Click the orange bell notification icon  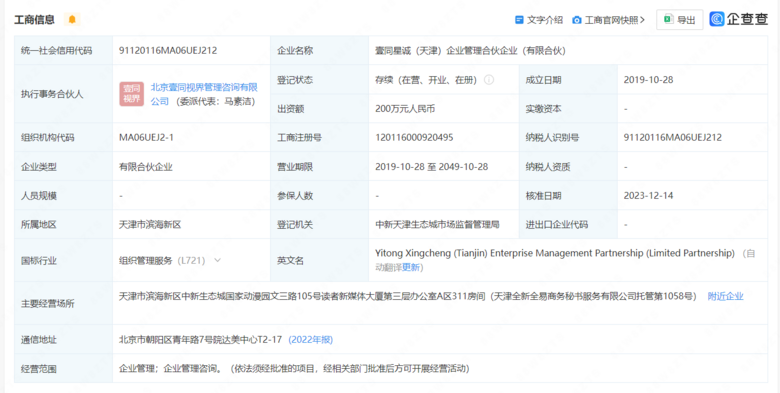click(x=72, y=19)
